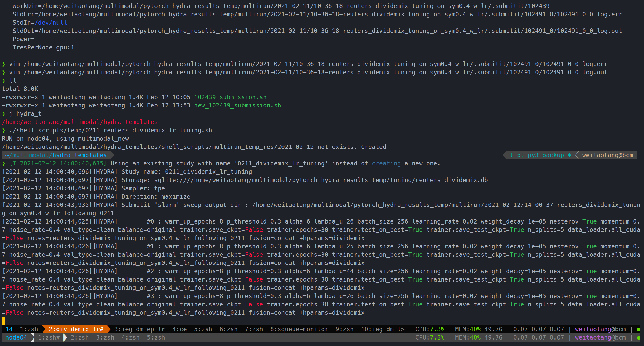Select 5:zsh window in node04 bar
This screenshot has width=644, height=346.
[x=156, y=337]
